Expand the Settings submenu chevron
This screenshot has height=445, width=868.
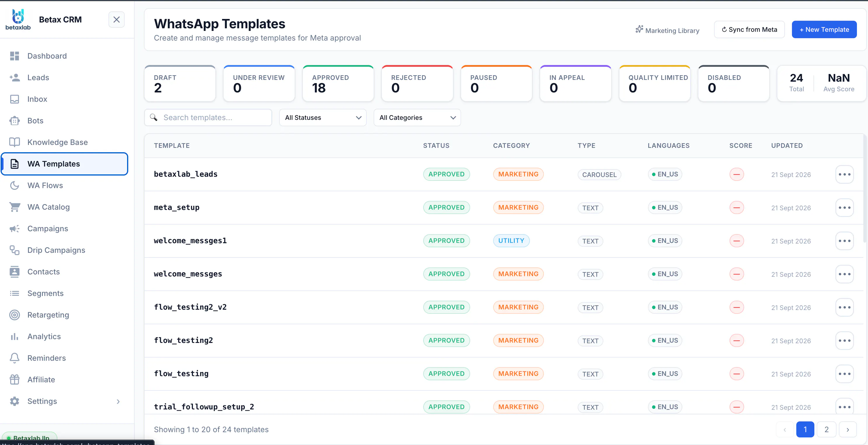[x=118, y=401]
